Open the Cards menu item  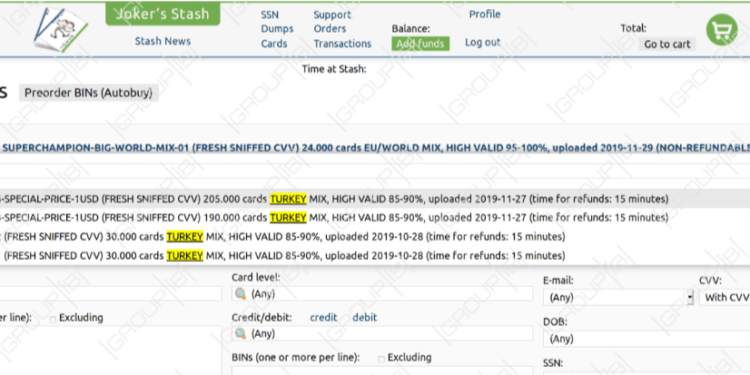pos(274,44)
